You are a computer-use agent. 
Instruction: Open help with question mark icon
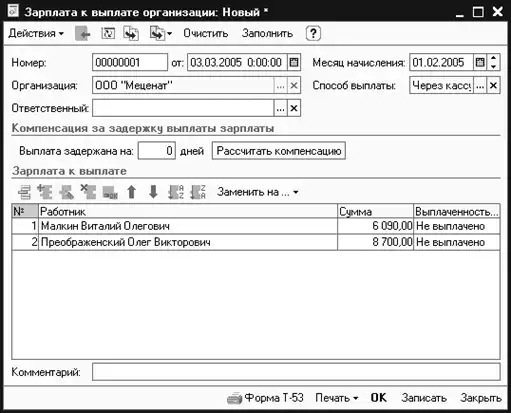pyautogui.click(x=313, y=33)
